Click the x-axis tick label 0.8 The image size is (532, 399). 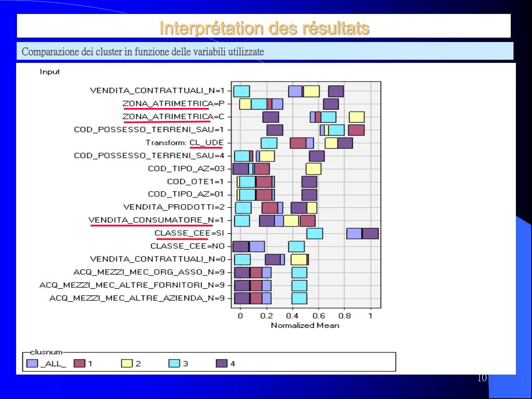point(344,316)
